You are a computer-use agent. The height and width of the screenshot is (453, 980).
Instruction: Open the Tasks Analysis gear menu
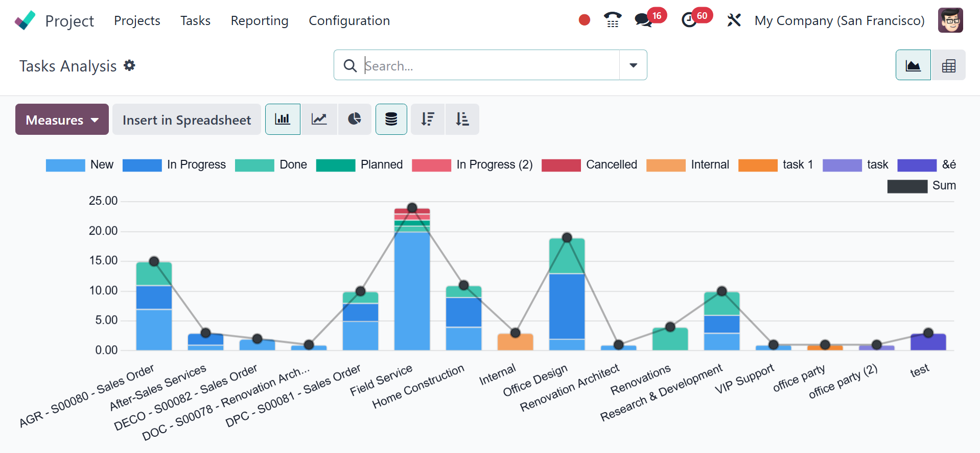click(x=130, y=65)
